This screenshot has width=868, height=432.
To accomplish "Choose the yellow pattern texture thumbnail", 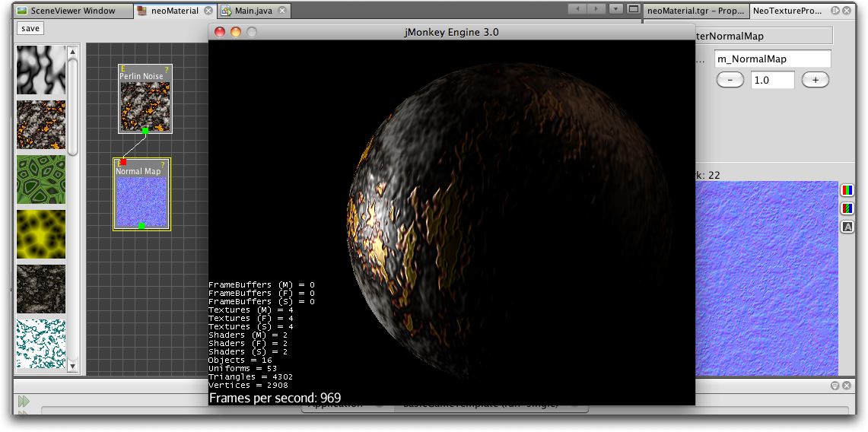I will (41, 233).
